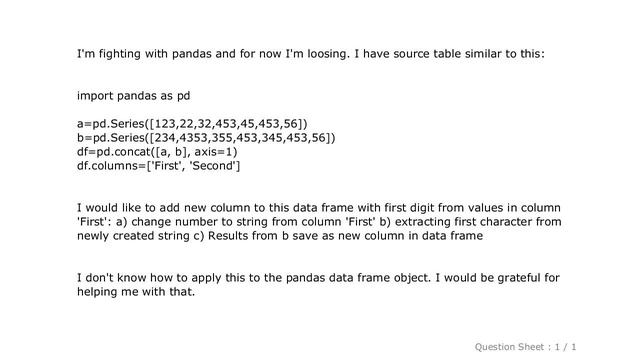Click the text 'newly created string c)'
The image size is (640, 360).
click(x=140, y=236)
